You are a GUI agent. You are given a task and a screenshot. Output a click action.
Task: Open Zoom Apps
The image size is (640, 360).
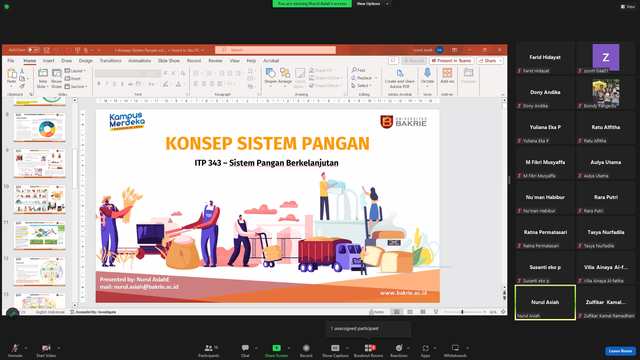(x=425, y=350)
